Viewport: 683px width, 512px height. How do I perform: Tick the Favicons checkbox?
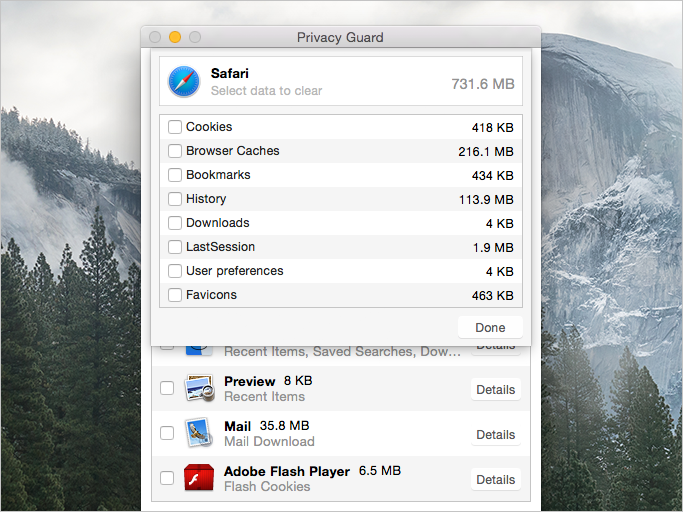[175, 295]
